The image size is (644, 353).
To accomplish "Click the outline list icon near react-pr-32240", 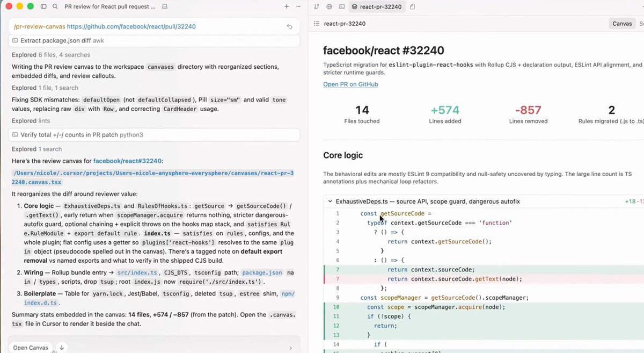I will pos(317,24).
